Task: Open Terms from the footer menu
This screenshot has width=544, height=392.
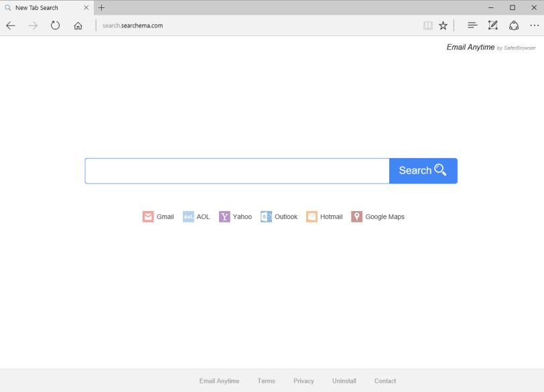Action: pyautogui.click(x=267, y=380)
